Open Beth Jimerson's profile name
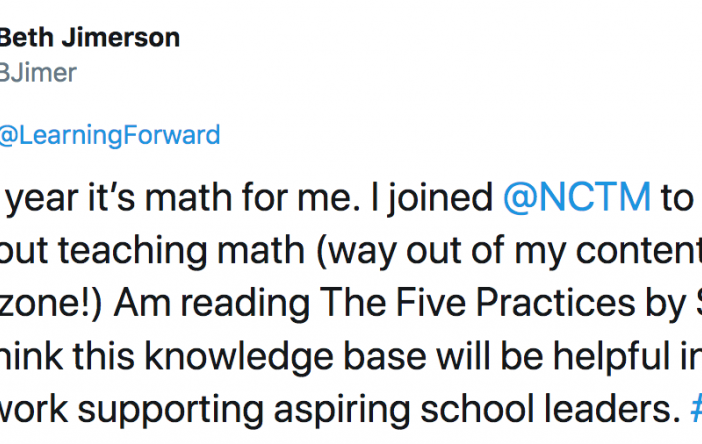 (x=90, y=38)
